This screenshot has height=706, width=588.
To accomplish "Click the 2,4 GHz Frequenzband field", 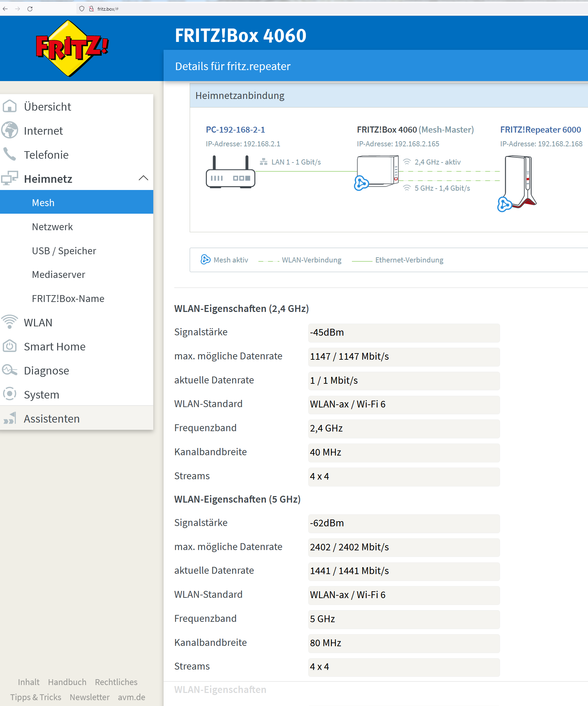I will point(404,428).
